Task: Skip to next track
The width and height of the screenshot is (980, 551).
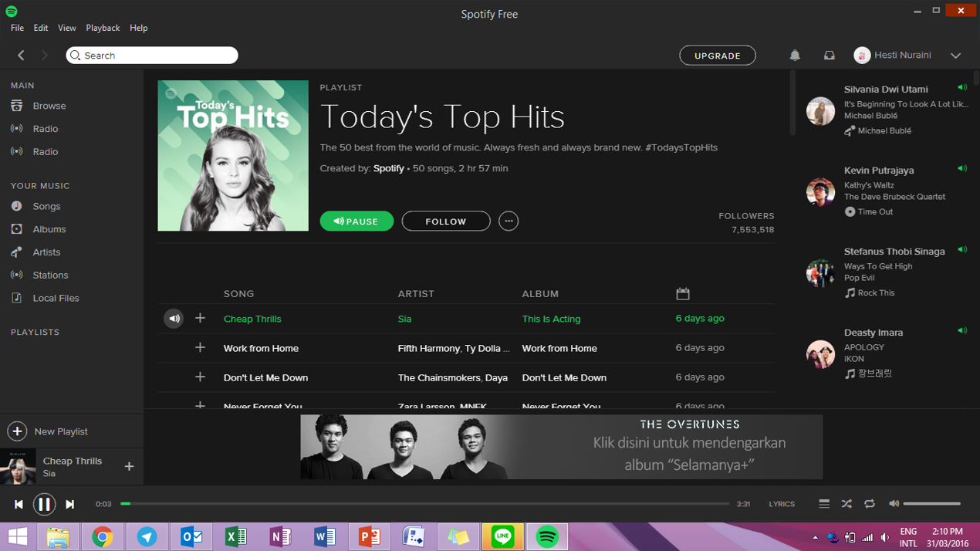Action: [x=69, y=505]
